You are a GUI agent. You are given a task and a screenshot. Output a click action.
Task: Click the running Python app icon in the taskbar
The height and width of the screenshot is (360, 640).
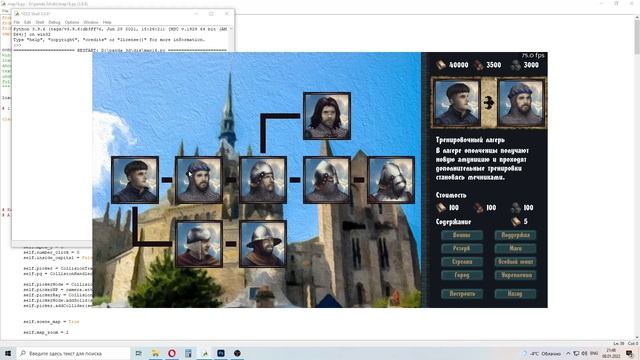(204, 353)
